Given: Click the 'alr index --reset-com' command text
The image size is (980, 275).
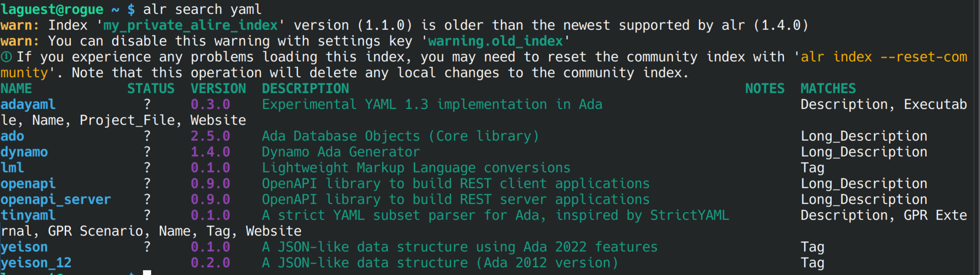Looking at the screenshot, I should [x=884, y=57].
